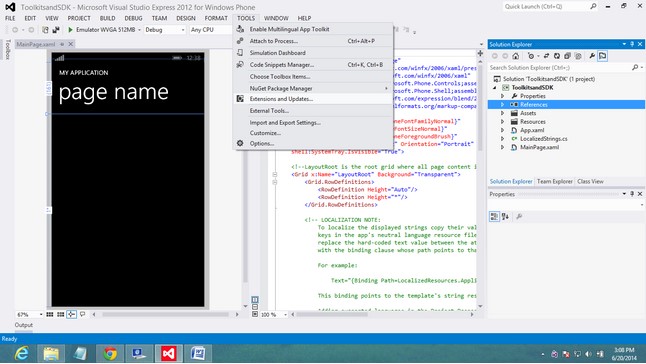
Task: Click Alphabetical sort icon in Properties panel
Action: (505, 216)
